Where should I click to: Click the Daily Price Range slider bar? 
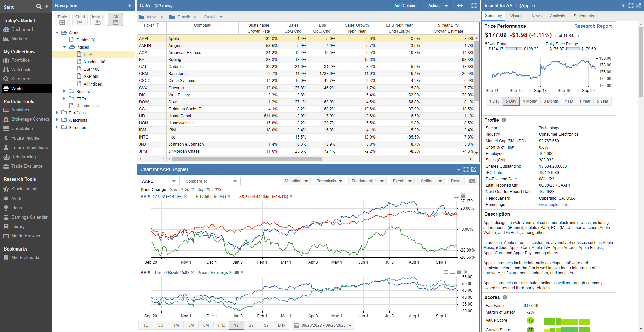click(573, 49)
